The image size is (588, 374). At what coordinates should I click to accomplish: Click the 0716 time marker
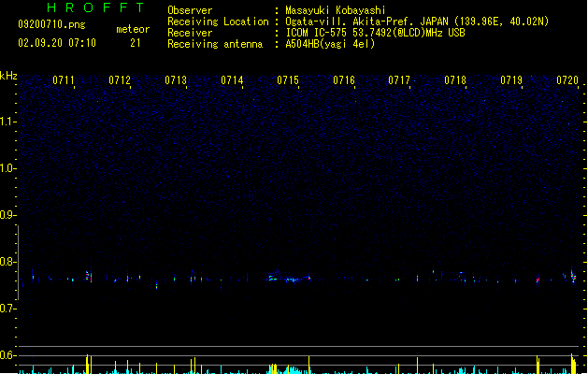344,80
